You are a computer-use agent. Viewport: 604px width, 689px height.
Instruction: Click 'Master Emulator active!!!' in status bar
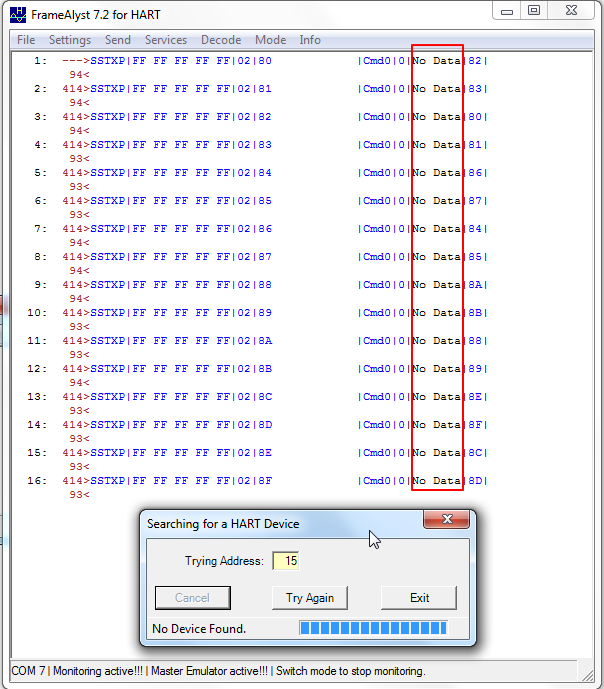(x=209, y=671)
